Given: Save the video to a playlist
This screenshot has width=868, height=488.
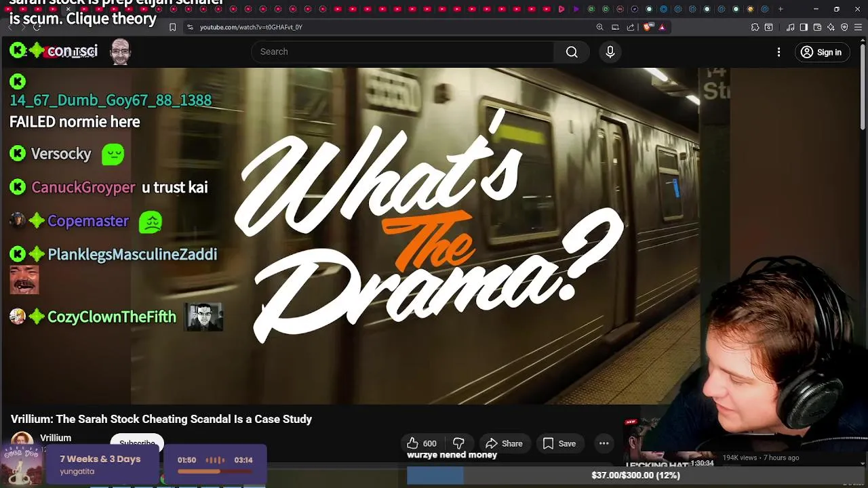Looking at the screenshot, I should 559,444.
